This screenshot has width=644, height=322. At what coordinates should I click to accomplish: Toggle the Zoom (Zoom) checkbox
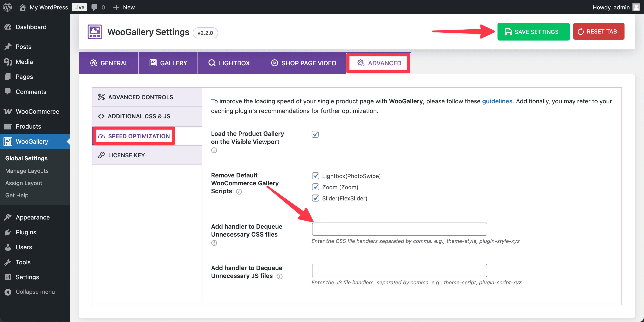coord(315,187)
